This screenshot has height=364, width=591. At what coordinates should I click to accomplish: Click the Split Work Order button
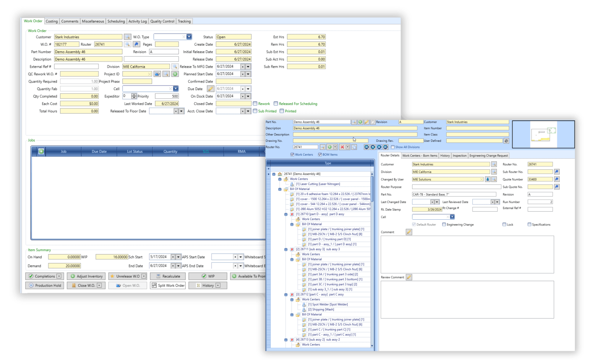tap(168, 285)
